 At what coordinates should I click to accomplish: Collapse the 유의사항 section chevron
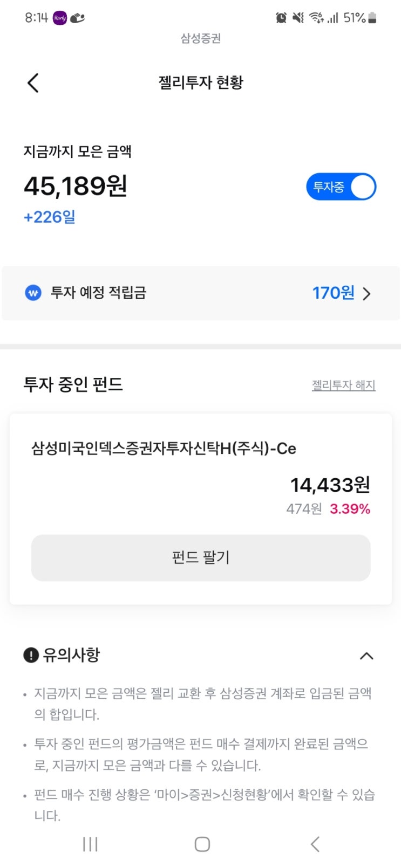pos(366,656)
